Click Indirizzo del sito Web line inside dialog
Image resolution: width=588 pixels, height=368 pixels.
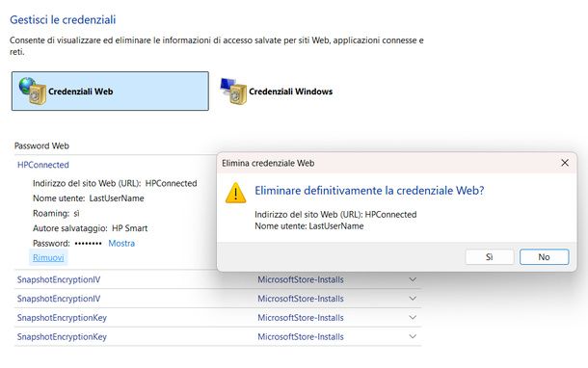pyautogui.click(x=335, y=215)
